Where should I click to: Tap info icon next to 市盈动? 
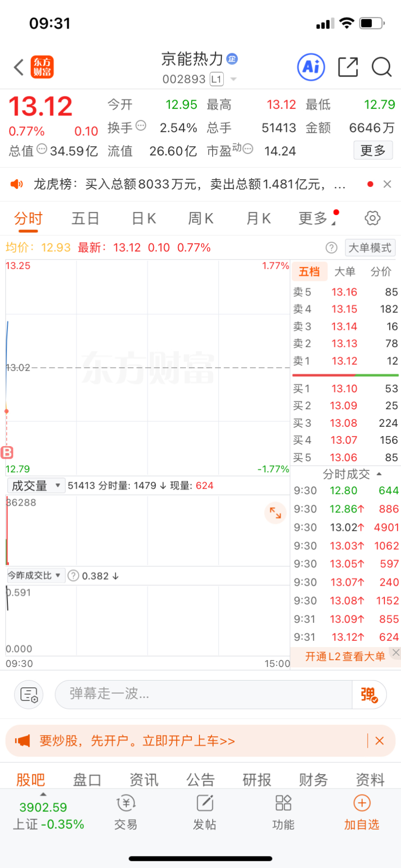coord(248,149)
